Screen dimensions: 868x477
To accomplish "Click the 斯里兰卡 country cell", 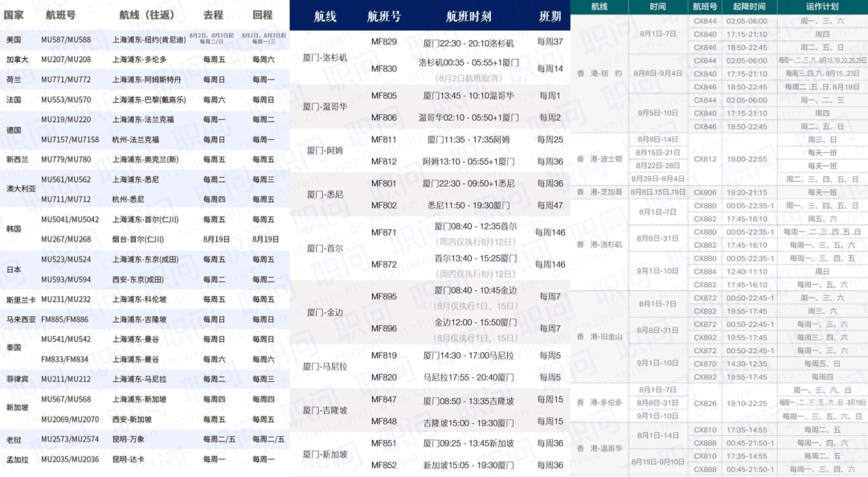I will pos(21,300).
